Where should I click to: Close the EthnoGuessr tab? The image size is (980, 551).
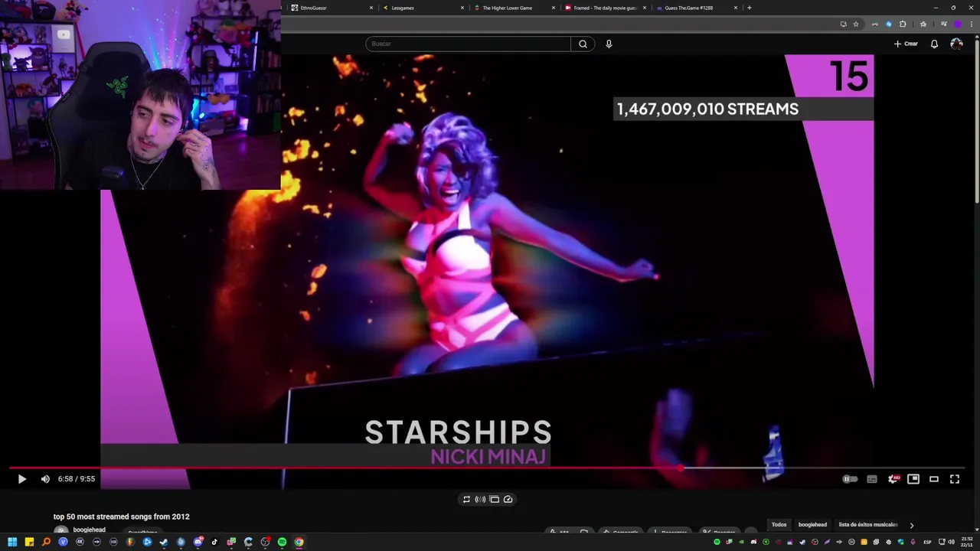(x=371, y=8)
